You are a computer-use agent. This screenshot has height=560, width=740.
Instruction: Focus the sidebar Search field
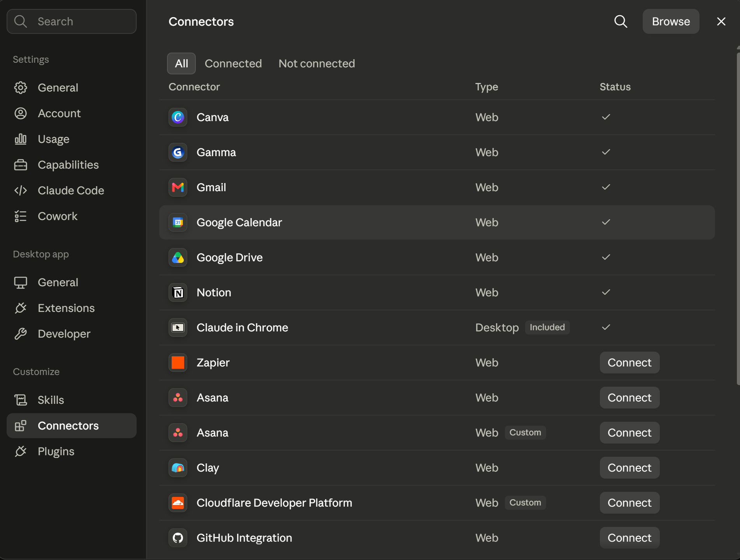coord(72,21)
